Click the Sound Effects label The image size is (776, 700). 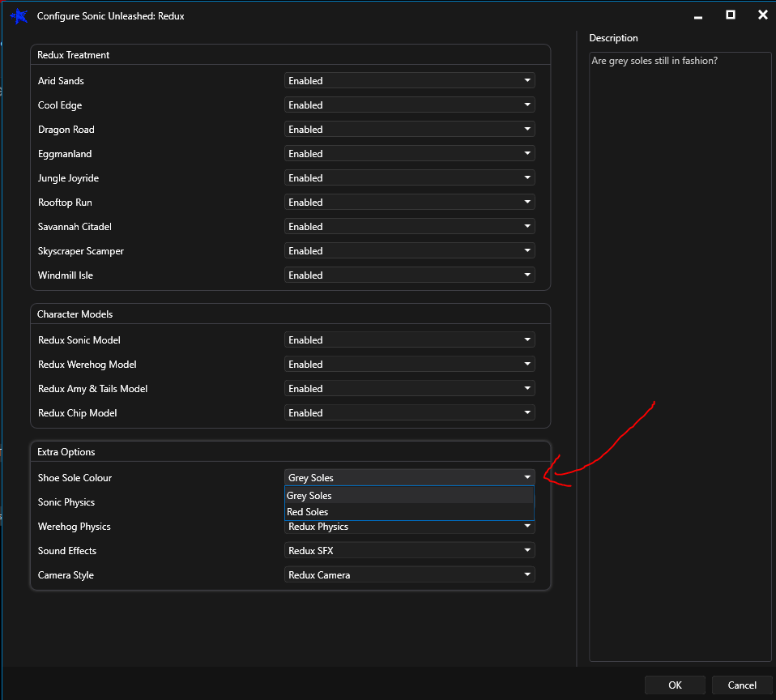[x=66, y=550]
